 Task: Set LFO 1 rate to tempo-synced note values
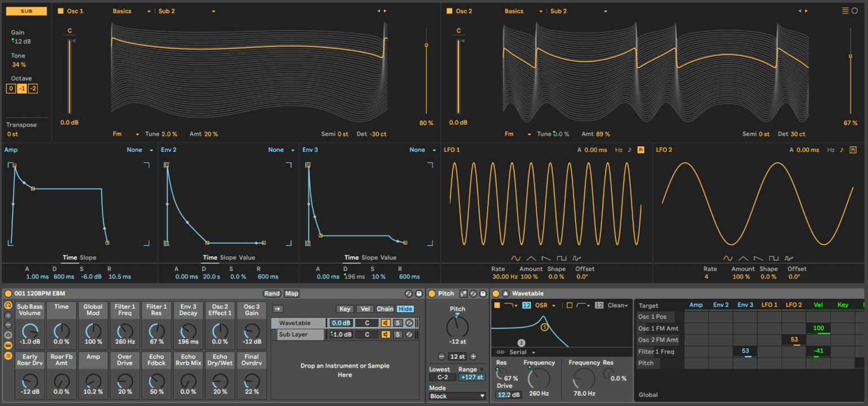coord(629,150)
